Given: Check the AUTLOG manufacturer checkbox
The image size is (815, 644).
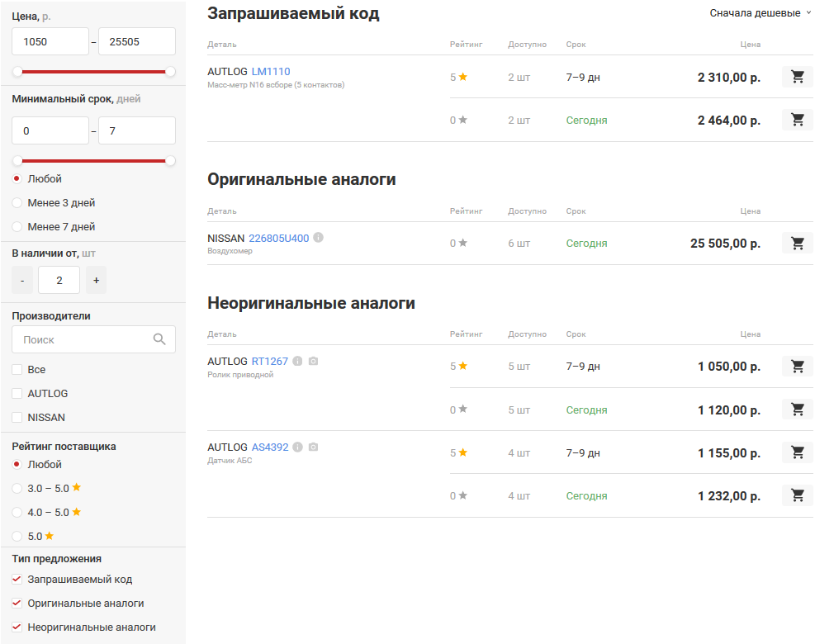Looking at the screenshot, I should point(17,394).
